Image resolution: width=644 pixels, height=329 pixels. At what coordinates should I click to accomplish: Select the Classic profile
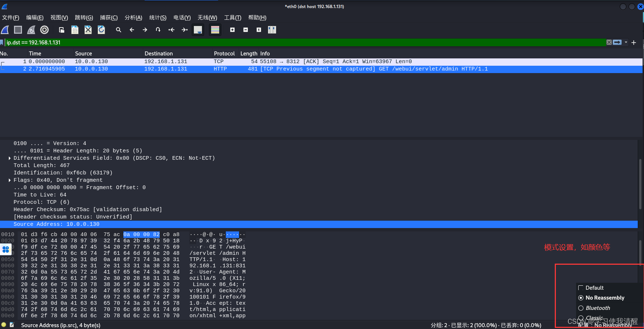click(591, 318)
